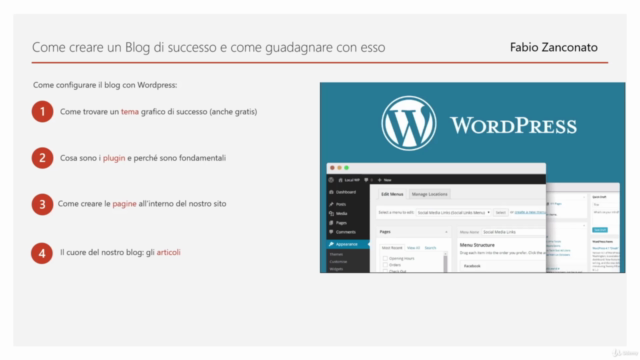This screenshot has height=360, width=640.
Task: Check the Opening Hours checkbox
Action: coord(385,258)
